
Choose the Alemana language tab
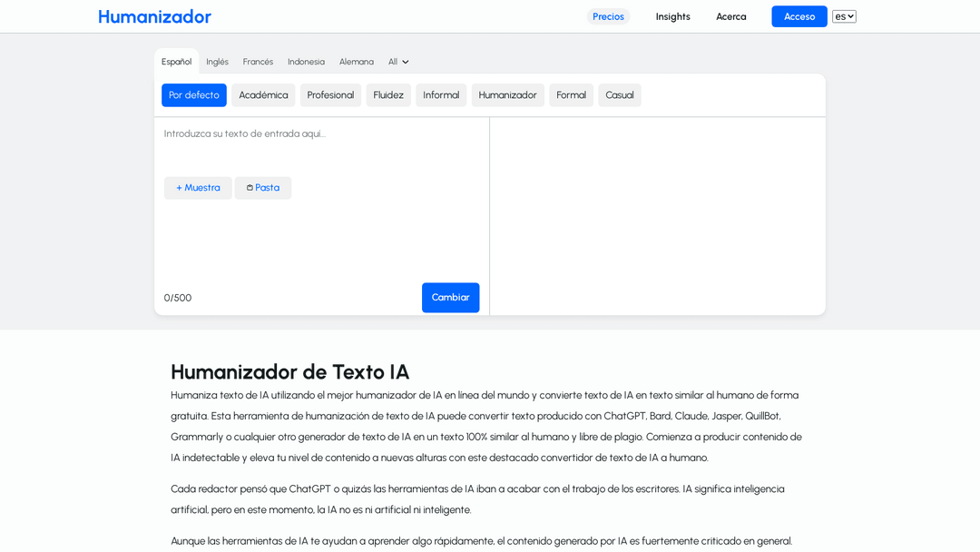point(357,61)
